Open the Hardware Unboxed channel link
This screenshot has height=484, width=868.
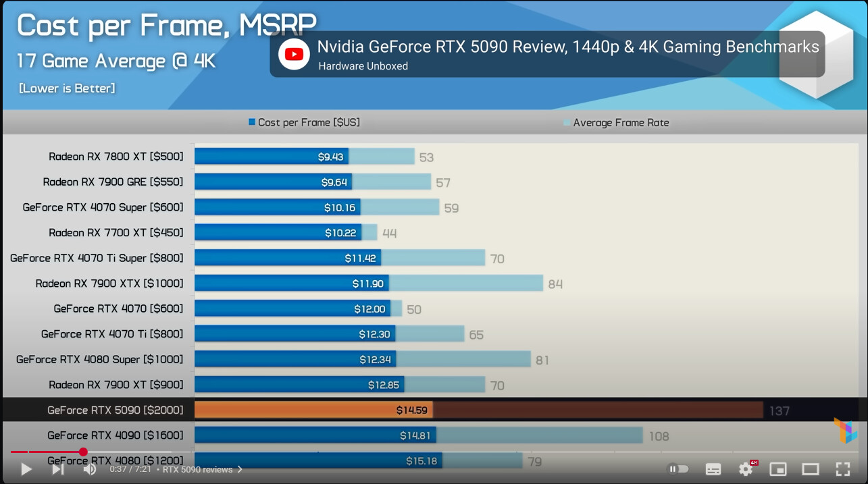click(363, 66)
